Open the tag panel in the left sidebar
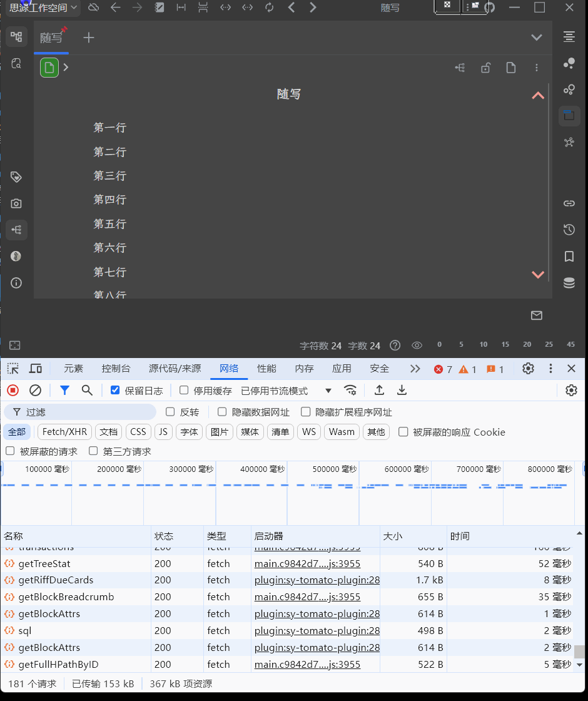Screen dimensions: 588x701 [x=16, y=177]
